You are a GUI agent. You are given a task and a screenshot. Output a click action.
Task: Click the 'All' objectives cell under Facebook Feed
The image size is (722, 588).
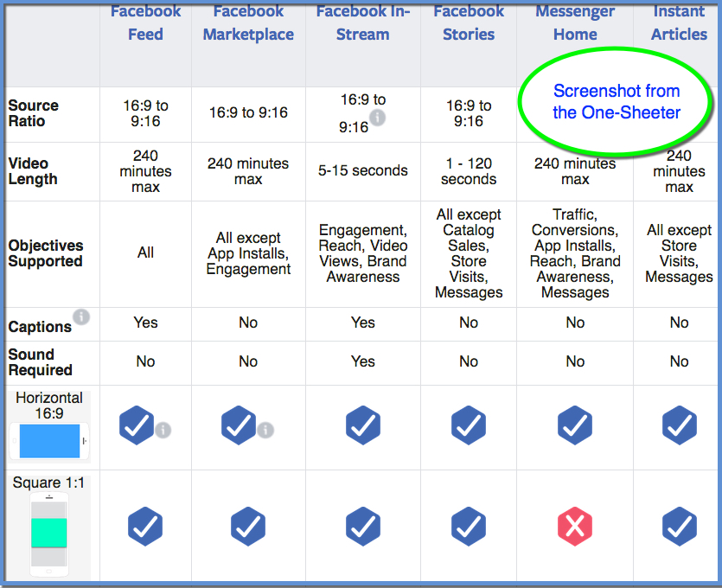(145, 252)
